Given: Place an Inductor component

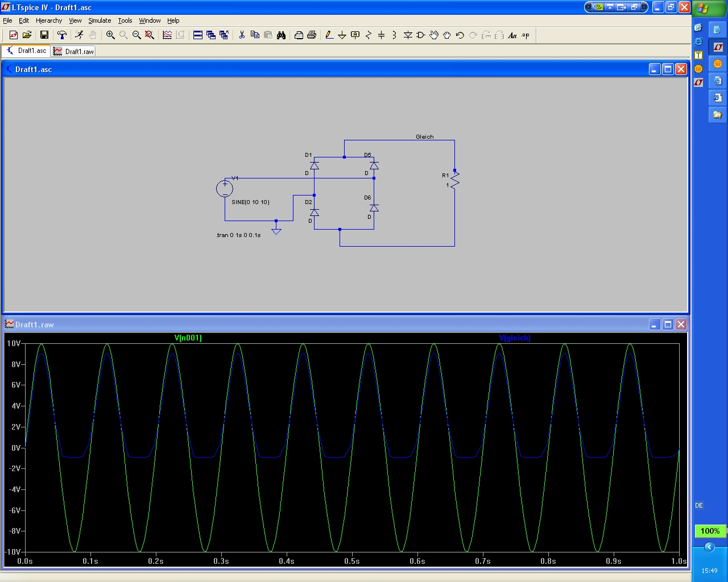Looking at the screenshot, I should pyautogui.click(x=394, y=35).
